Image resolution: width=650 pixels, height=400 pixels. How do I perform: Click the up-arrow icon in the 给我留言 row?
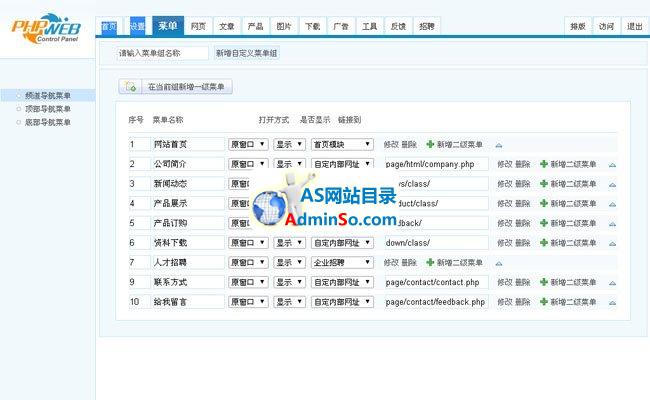pos(612,303)
